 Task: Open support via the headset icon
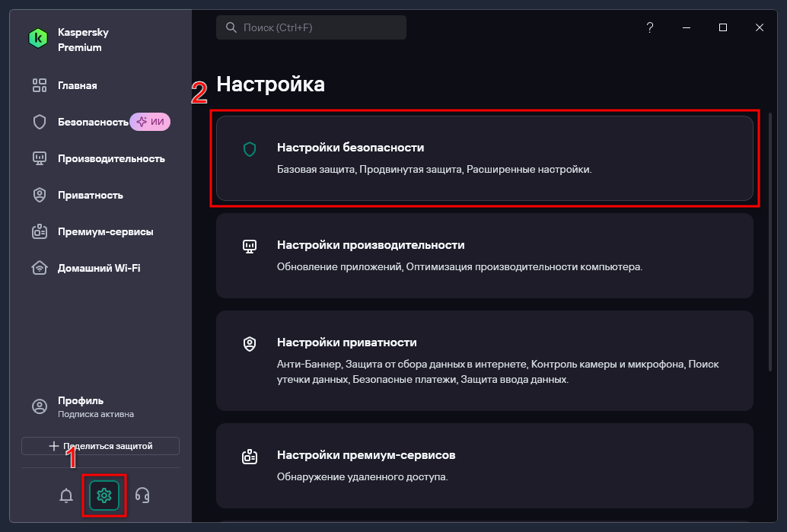coord(142,495)
